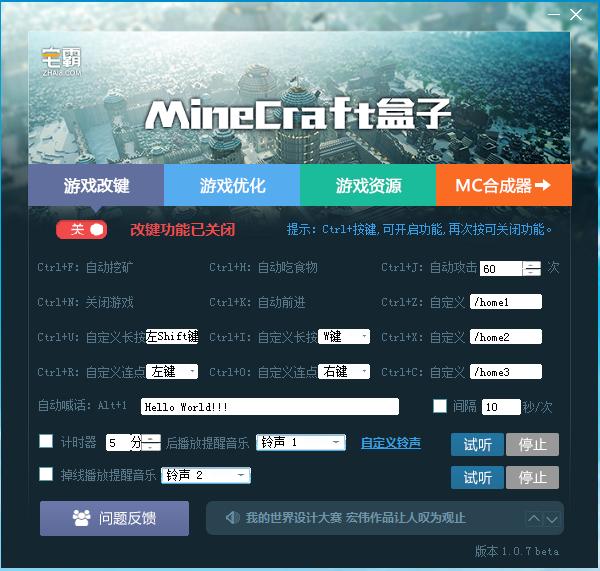Image resolution: width=600 pixels, height=571 pixels.
Task: Enable the 间隔 interval checkbox
Action: point(440,406)
